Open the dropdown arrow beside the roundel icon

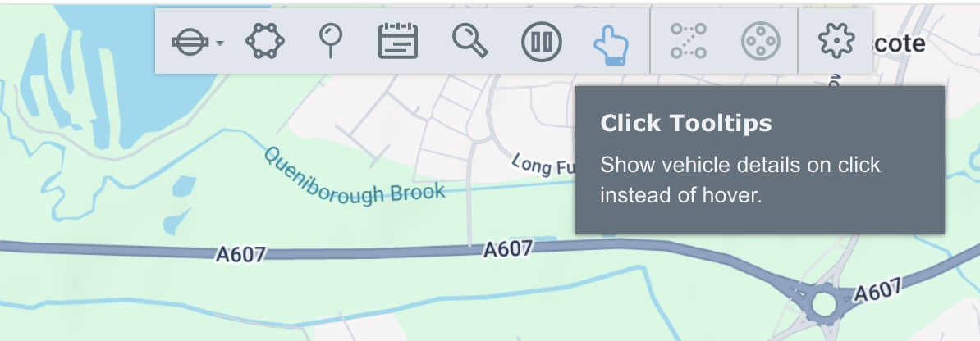coord(221,43)
